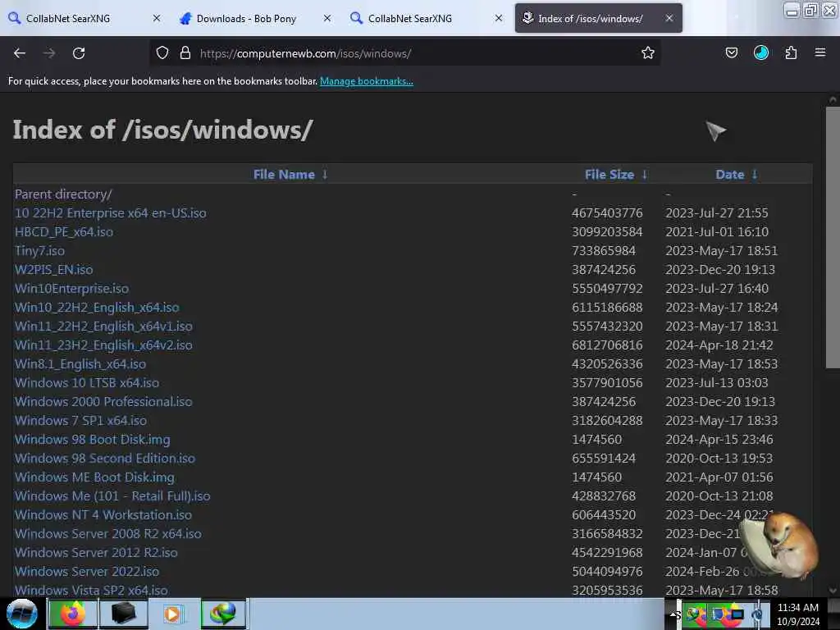Click the page vertical scrollbar thumb

tap(832, 237)
